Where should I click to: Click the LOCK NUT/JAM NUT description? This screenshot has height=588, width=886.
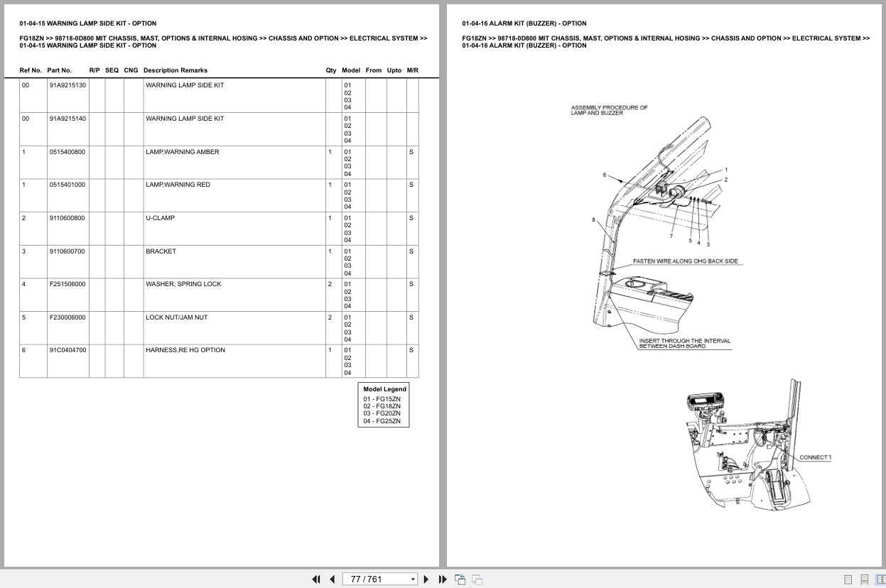[x=177, y=317]
